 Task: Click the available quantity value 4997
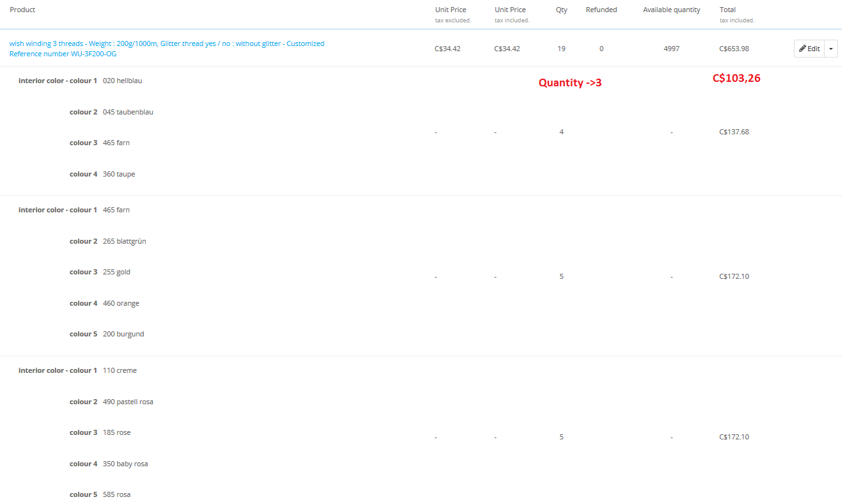coord(671,49)
